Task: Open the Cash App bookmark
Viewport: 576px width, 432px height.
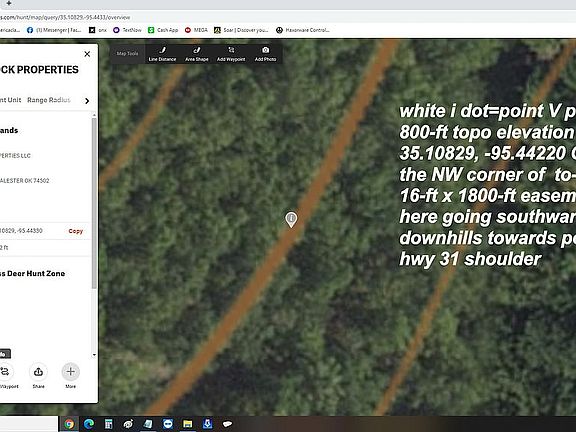Action: 163,30
